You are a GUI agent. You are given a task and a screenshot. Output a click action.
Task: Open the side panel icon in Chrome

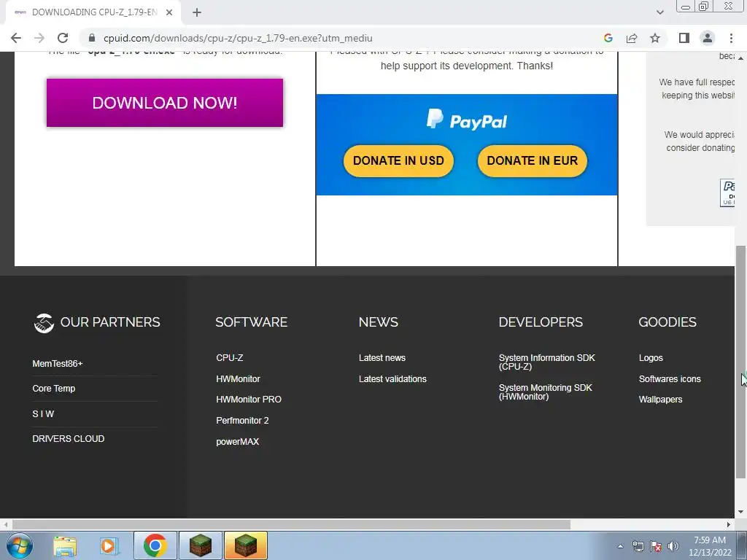click(684, 38)
